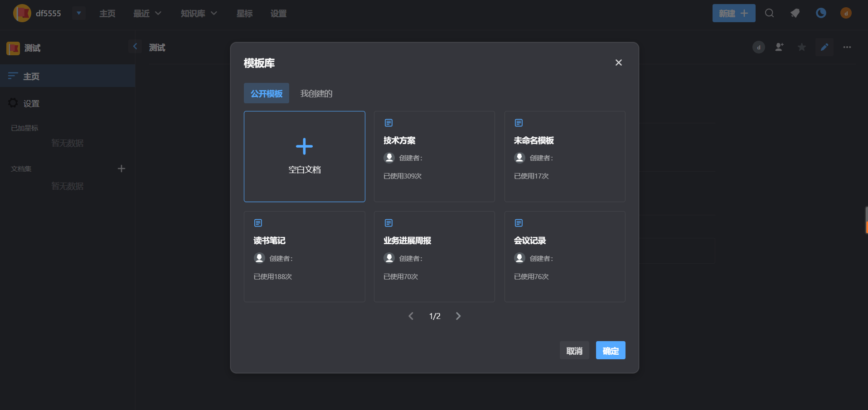
Task: Click the more options ellipsis icon
Action: pyautogui.click(x=847, y=47)
